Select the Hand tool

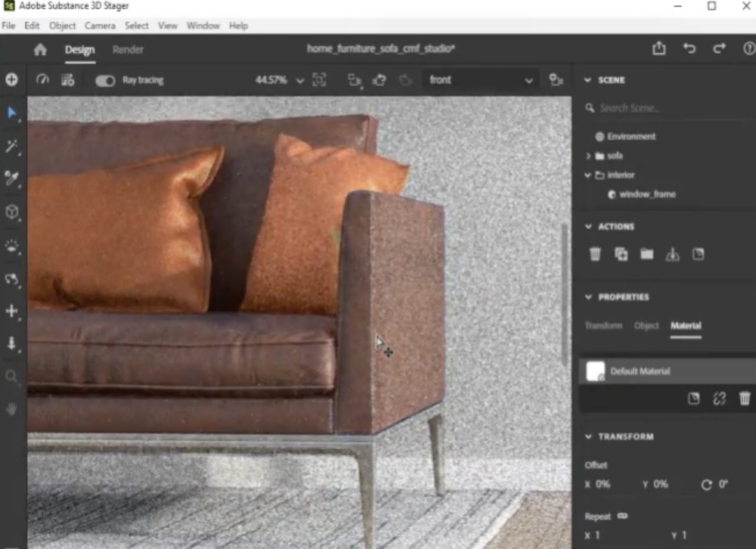(11, 408)
